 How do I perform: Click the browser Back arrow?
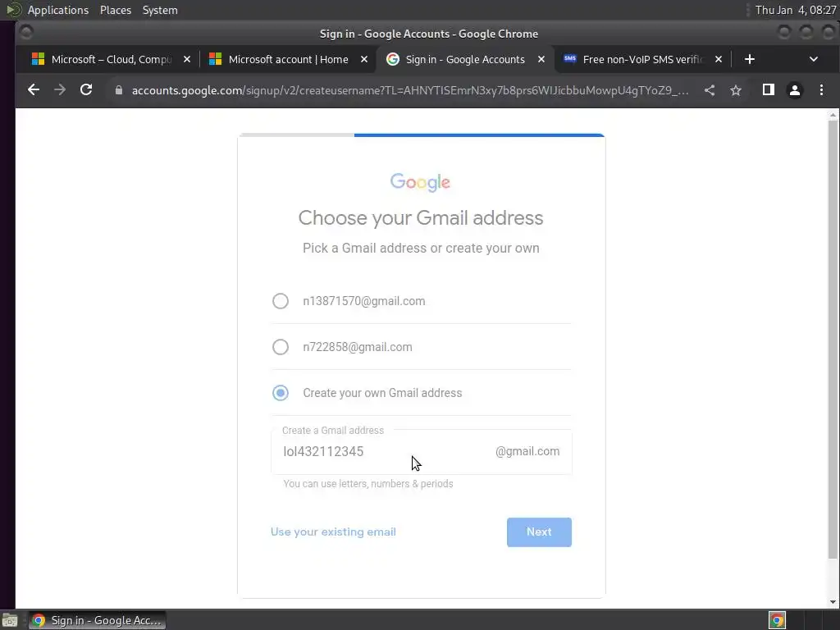point(33,90)
